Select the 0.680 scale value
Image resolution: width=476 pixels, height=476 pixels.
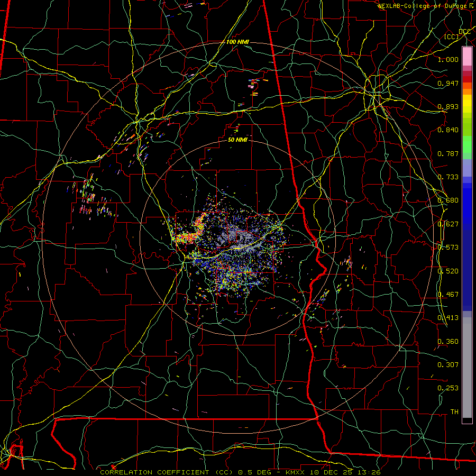(448, 200)
